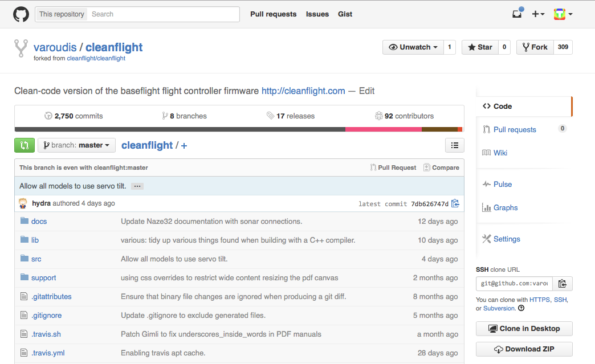Fork the cleanflight repository
This screenshot has height=364, width=595.
click(x=535, y=47)
